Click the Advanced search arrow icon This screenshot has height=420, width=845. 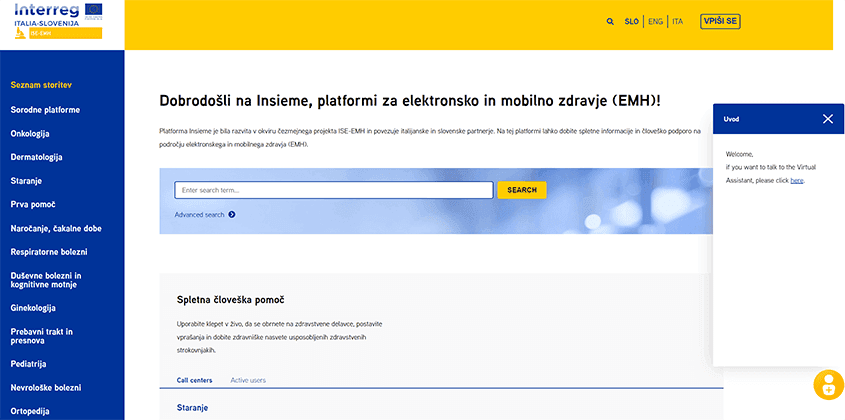coord(232,215)
